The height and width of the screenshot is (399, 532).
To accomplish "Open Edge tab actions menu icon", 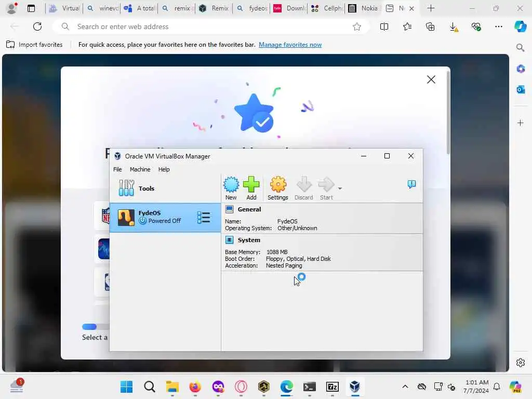I will click(x=31, y=8).
